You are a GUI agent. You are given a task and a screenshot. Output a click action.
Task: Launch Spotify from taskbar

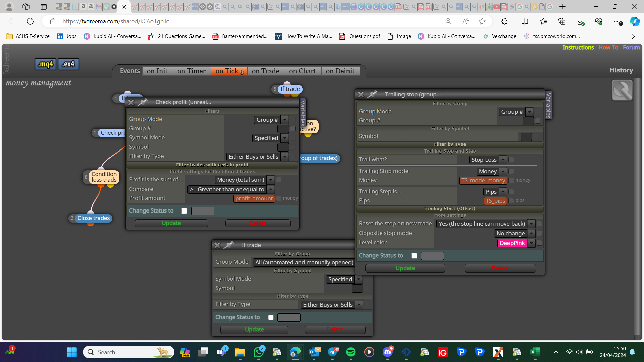coord(351,352)
